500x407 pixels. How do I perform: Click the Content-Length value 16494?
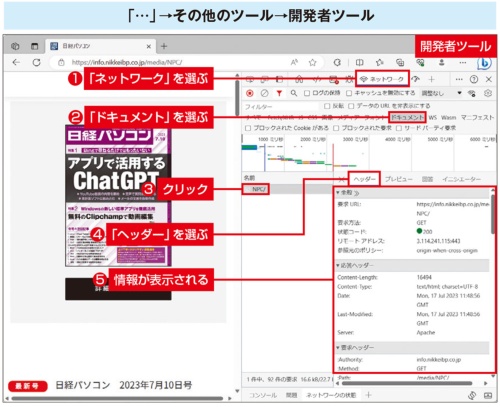coord(424,277)
